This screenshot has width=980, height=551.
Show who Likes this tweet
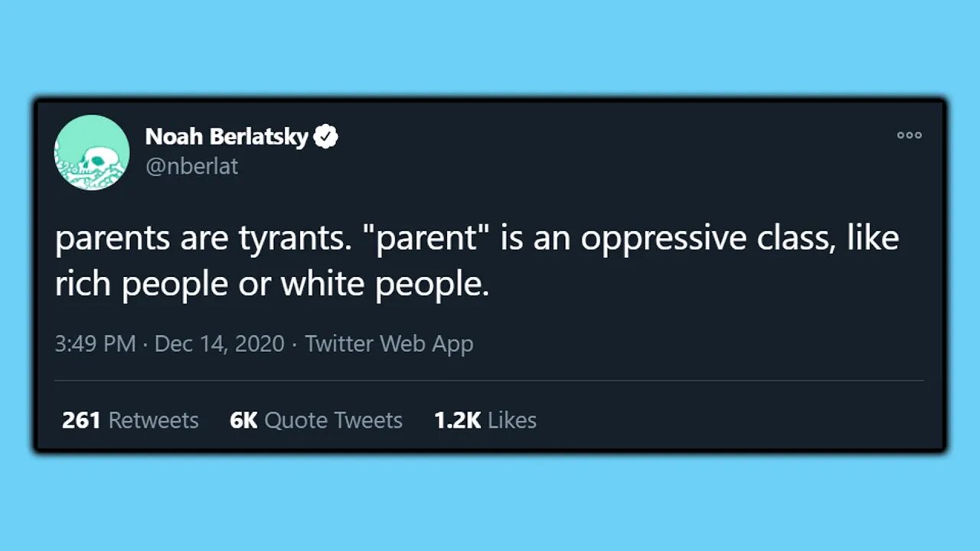[512, 420]
